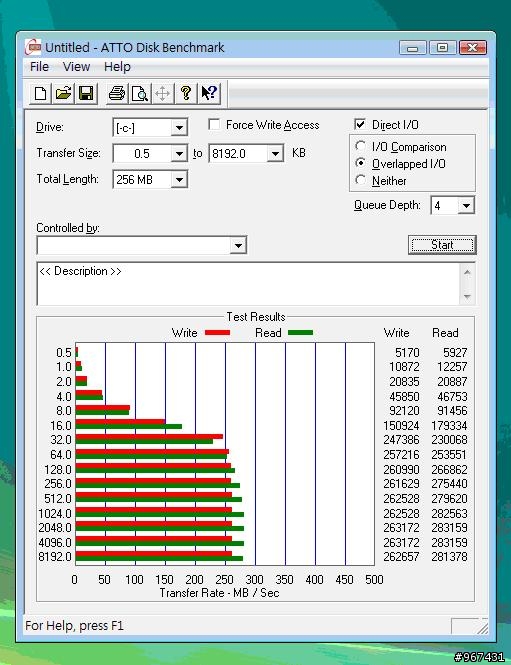Click the four-arrow move icon
The height and width of the screenshot is (665, 511).
coord(162,93)
